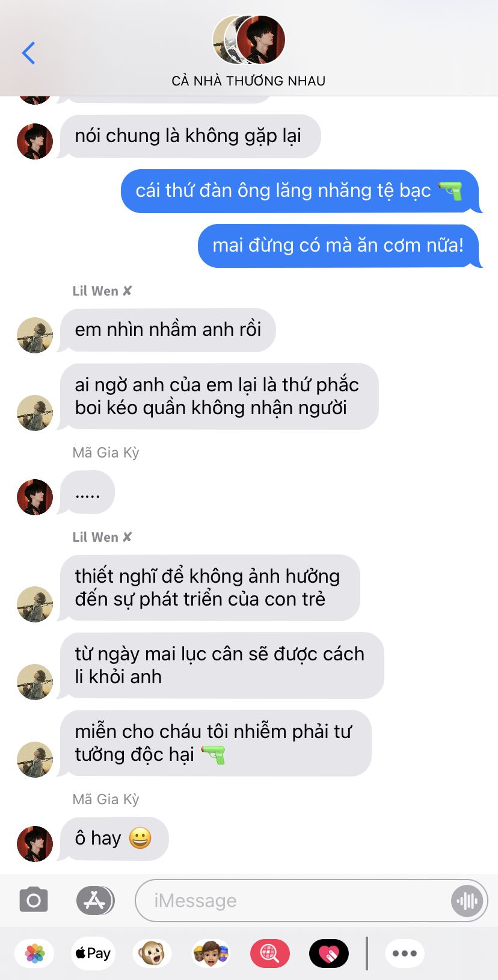Tap the group avatar photos in header
Screen dimensions: 498x980
click(249, 40)
